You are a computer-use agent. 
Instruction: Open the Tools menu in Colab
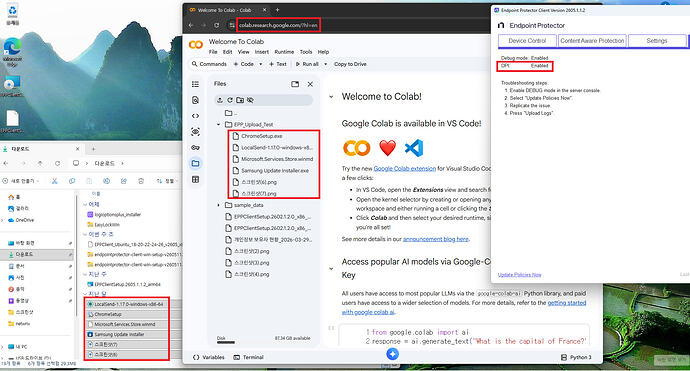click(x=306, y=52)
